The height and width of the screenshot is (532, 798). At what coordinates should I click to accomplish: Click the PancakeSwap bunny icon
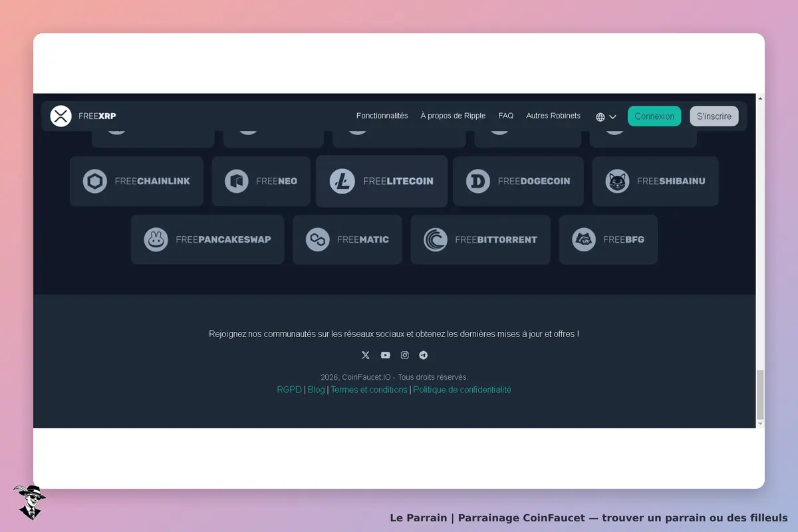[156, 239]
